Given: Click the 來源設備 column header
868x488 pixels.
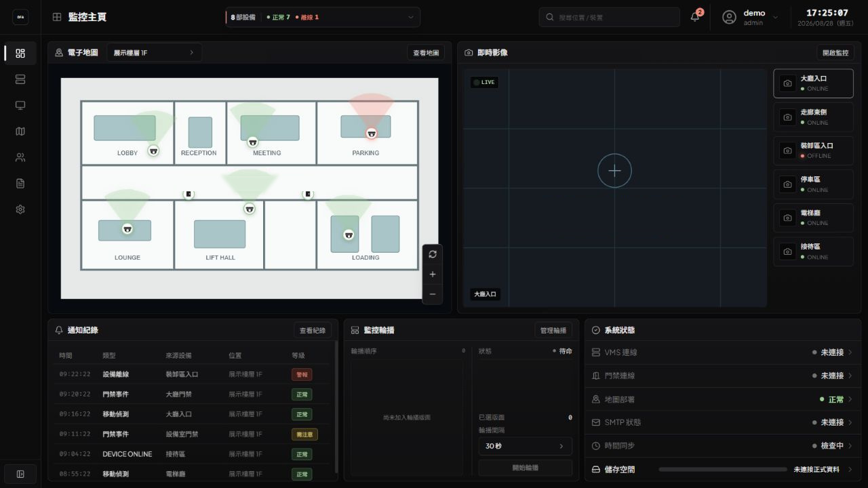Looking at the screenshot, I should [x=179, y=355].
